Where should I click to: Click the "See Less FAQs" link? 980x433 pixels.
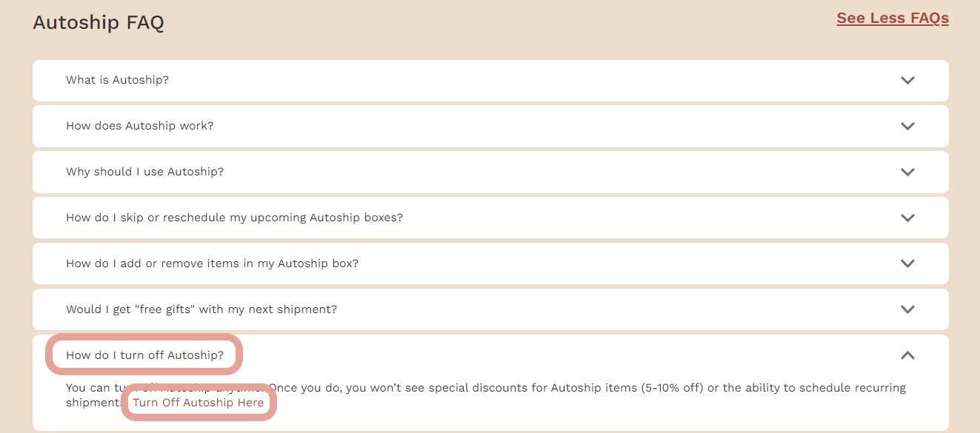click(892, 18)
